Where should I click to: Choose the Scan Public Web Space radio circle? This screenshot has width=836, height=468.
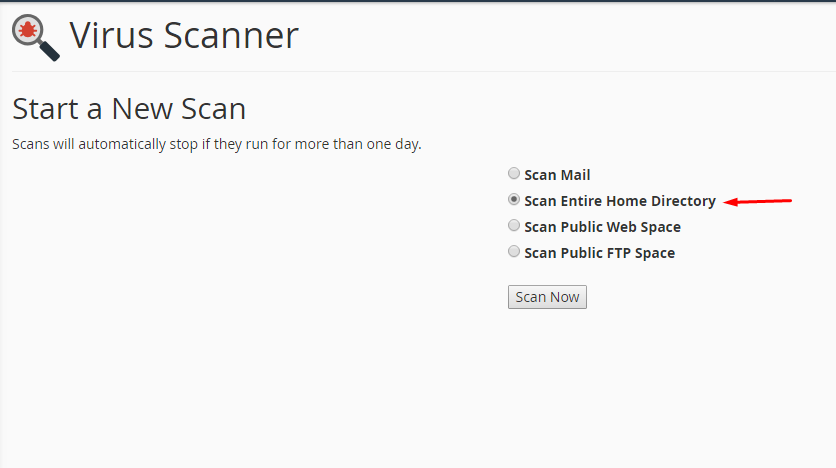click(x=513, y=225)
